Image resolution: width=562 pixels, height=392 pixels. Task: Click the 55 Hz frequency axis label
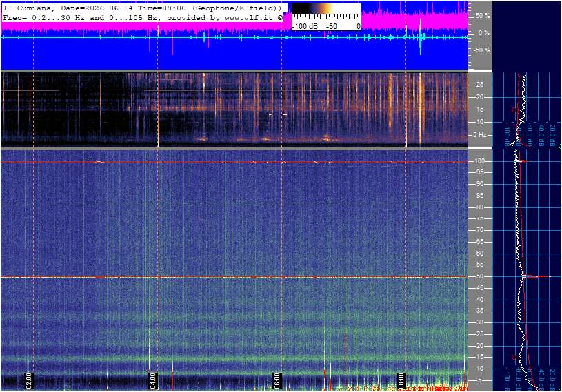click(479, 265)
